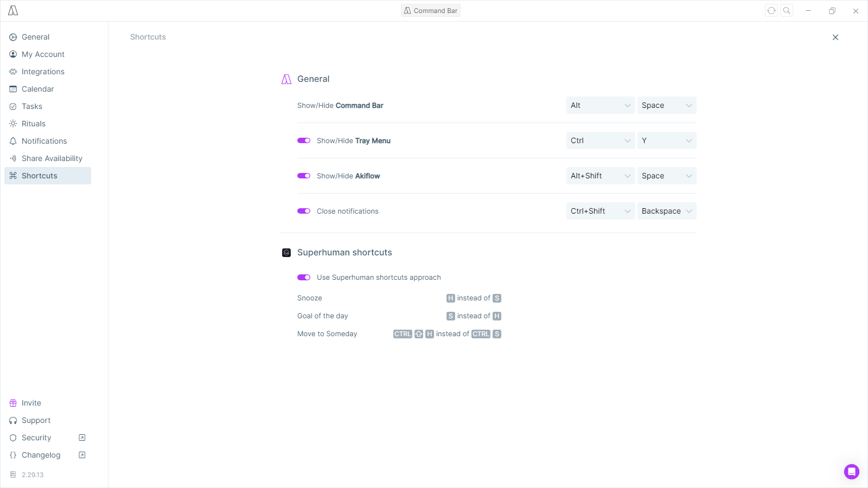This screenshot has width=868, height=488.
Task: Open the My Account settings section
Action: click(x=48, y=54)
